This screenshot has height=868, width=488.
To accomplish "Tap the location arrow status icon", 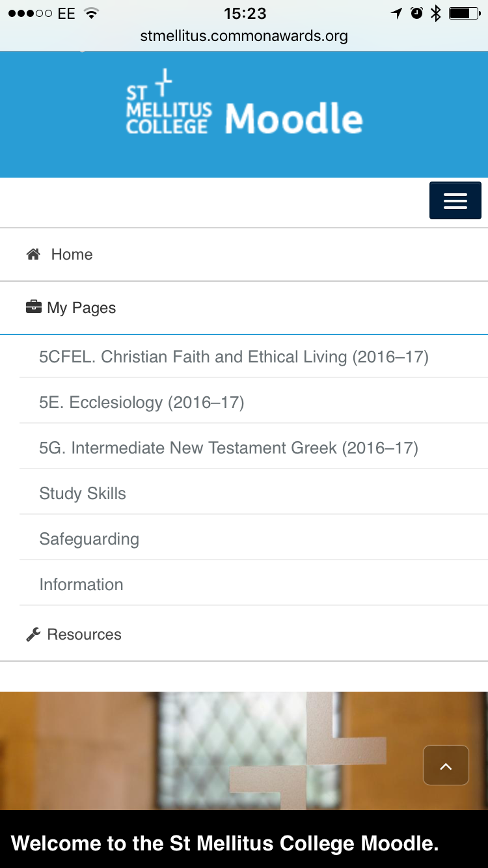I will coord(396,13).
